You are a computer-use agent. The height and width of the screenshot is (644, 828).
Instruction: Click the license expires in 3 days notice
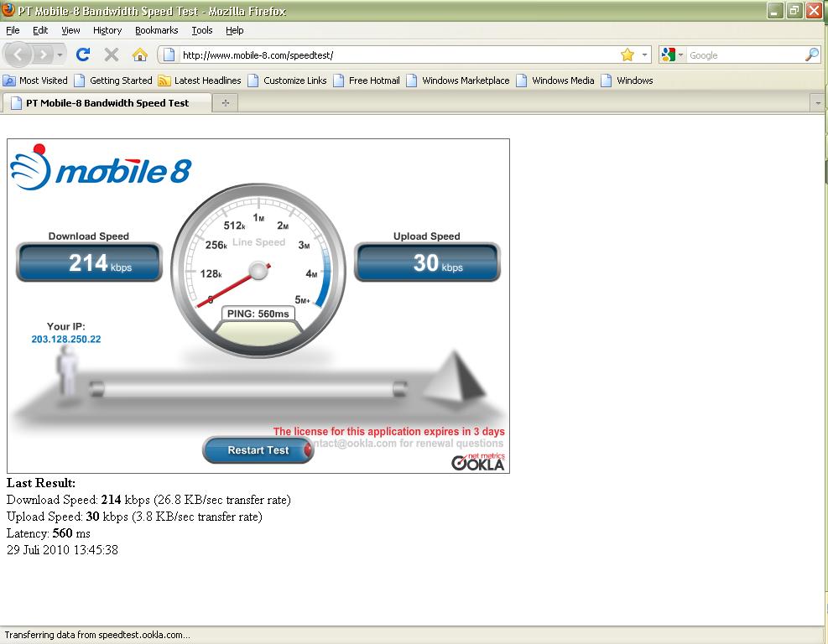pyautogui.click(x=388, y=431)
